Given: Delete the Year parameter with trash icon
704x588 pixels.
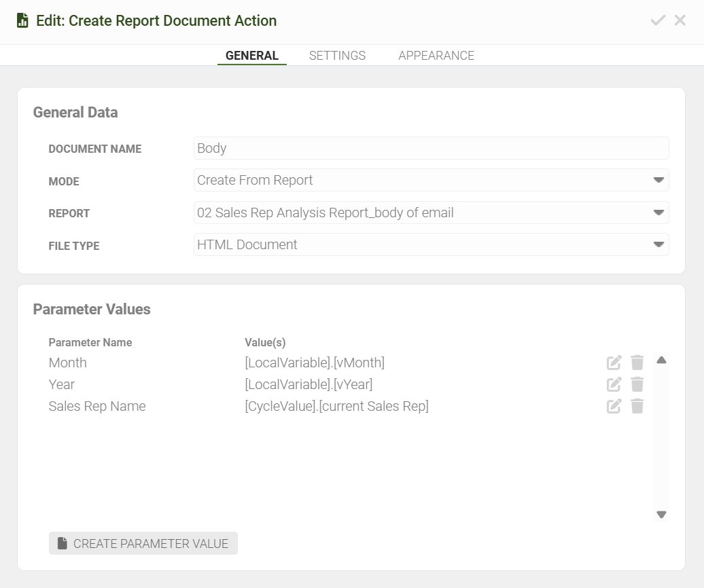Looking at the screenshot, I should [637, 384].
